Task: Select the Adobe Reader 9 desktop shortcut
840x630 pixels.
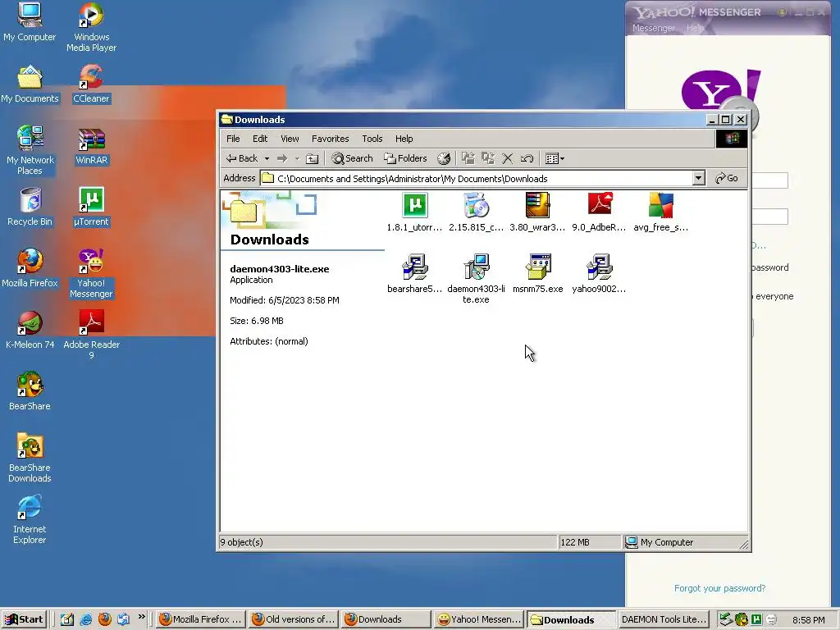Action: 91,336
